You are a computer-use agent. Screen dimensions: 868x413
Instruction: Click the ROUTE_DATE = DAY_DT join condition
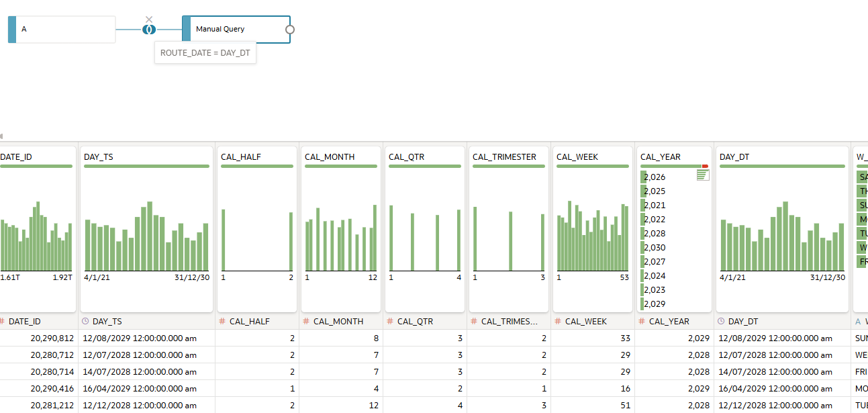(205, 52)
